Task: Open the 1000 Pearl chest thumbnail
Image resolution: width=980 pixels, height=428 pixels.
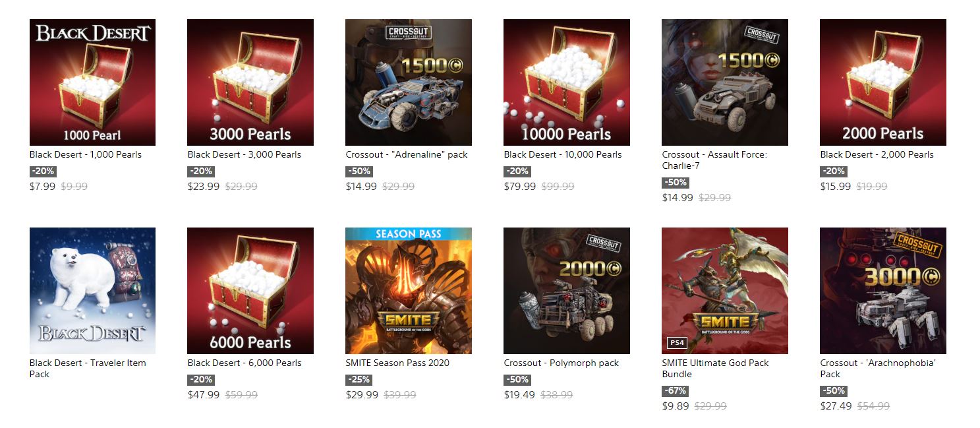Action: [92, 82]
